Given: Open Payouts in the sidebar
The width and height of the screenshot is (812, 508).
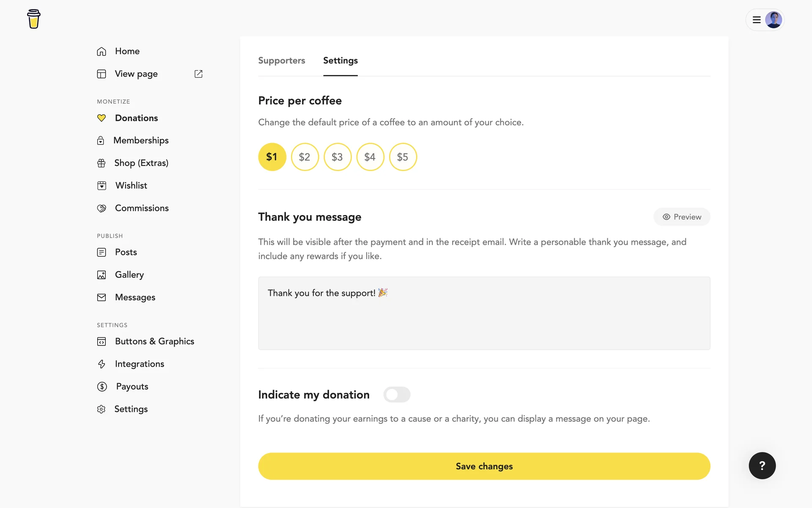Looking at the screenshot, I should 132,387.
